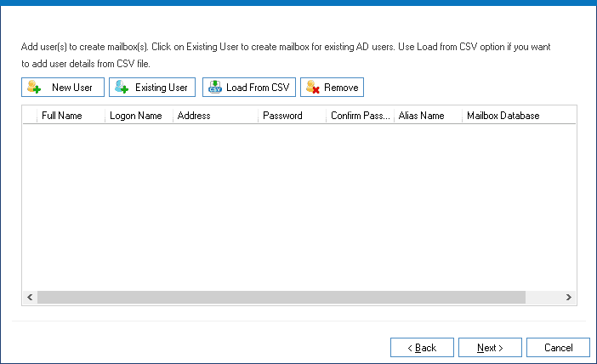The width and height of the screenshot is (597, 364).
Task: Proceed with the Next button
Action: [490, 347]
